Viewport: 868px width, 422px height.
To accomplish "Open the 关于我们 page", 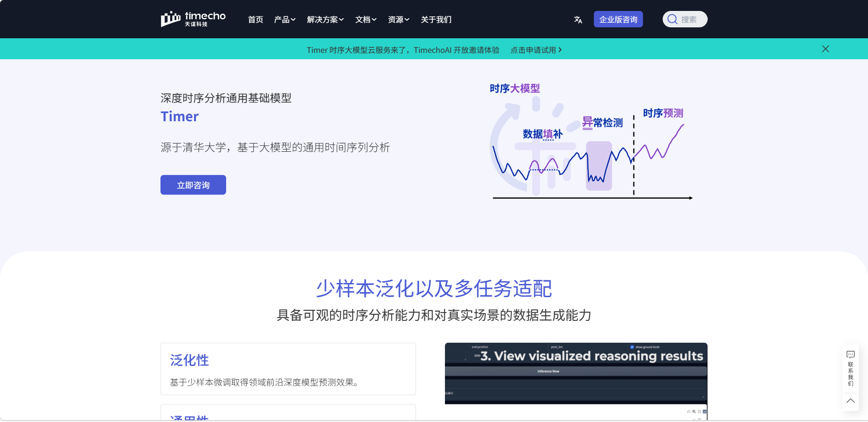I will 436,20.
